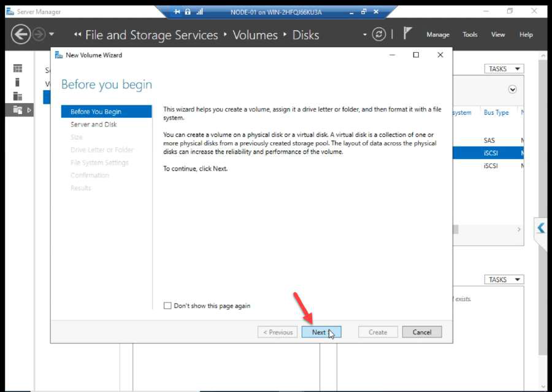The height and width of the screenshot is (392, 552).
Task: Click the Cancel button in wizard
Action: (x=422, y=332)
